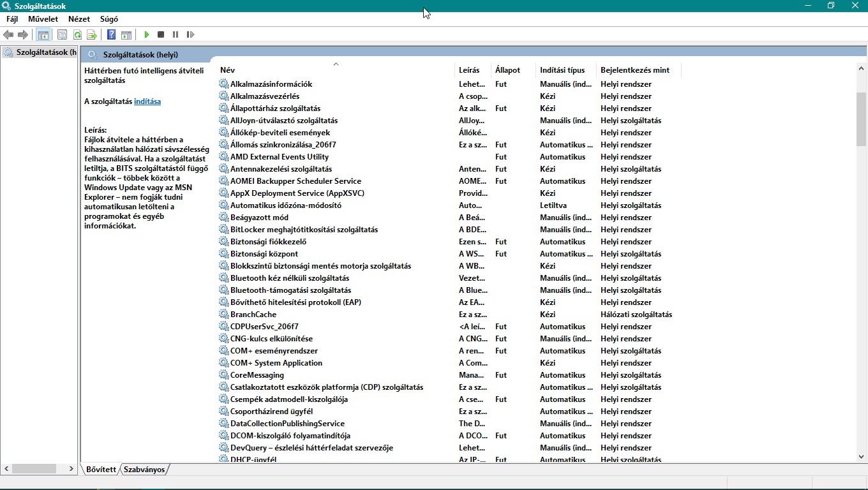This screenshot has height=490, width=868.
Task: Click the Szolgáltatások header magnifier-gear icon
Action: 93,54
